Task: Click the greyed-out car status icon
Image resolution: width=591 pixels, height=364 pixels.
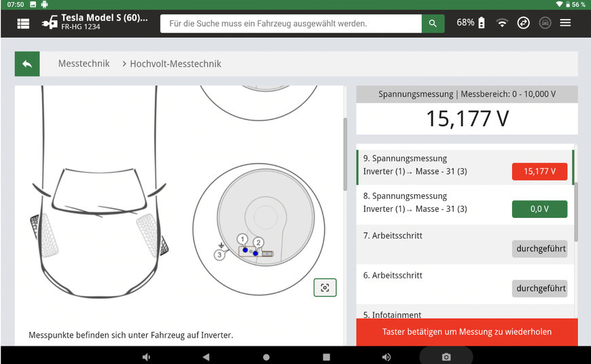Action: 545,23
